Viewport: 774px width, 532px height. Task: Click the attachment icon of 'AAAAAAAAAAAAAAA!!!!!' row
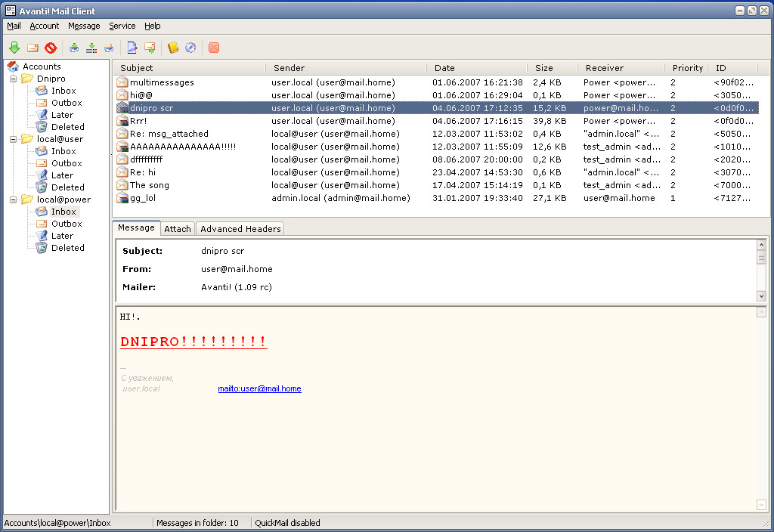click(x=122, y=147)
